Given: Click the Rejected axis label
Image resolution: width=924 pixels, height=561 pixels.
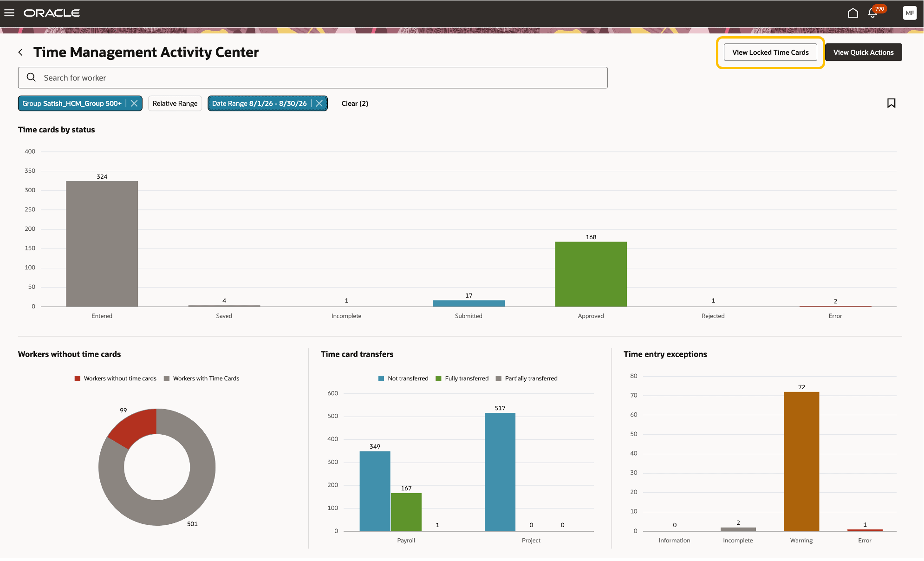Looking at the screenshot, I should pos(713,316).
